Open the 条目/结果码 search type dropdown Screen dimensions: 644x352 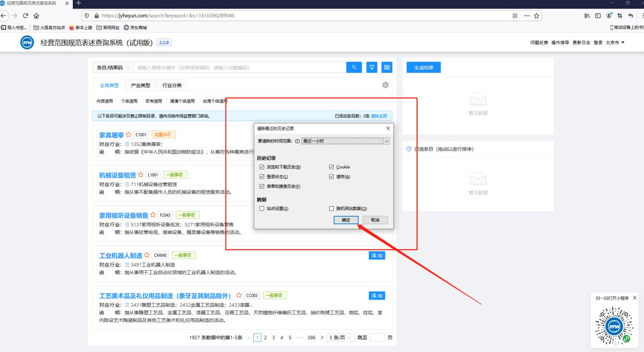click(113, 67)
